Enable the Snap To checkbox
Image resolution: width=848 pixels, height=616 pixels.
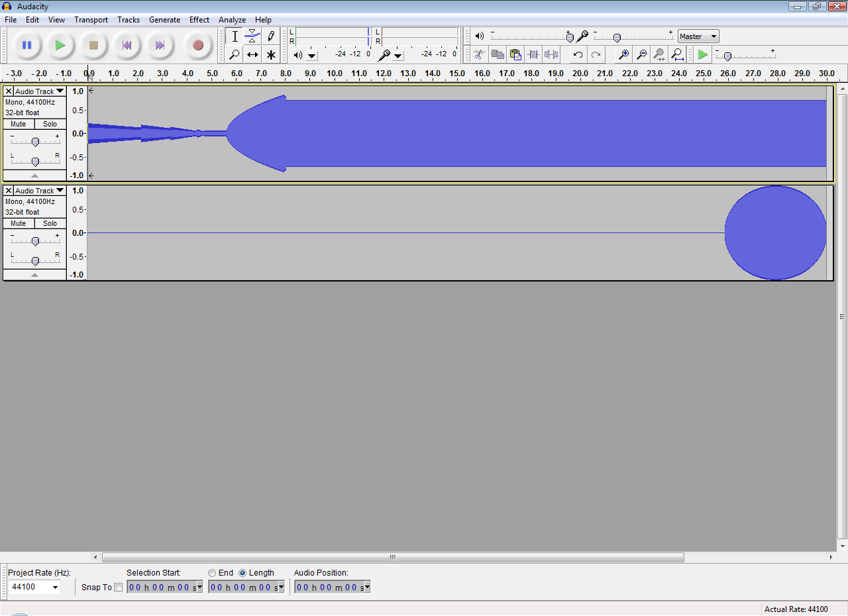coord(119,587)
